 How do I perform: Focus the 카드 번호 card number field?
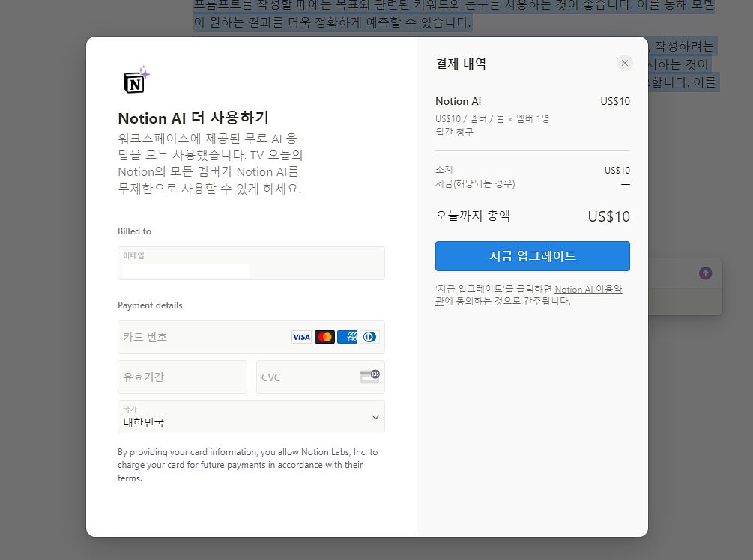click(251, 337)
